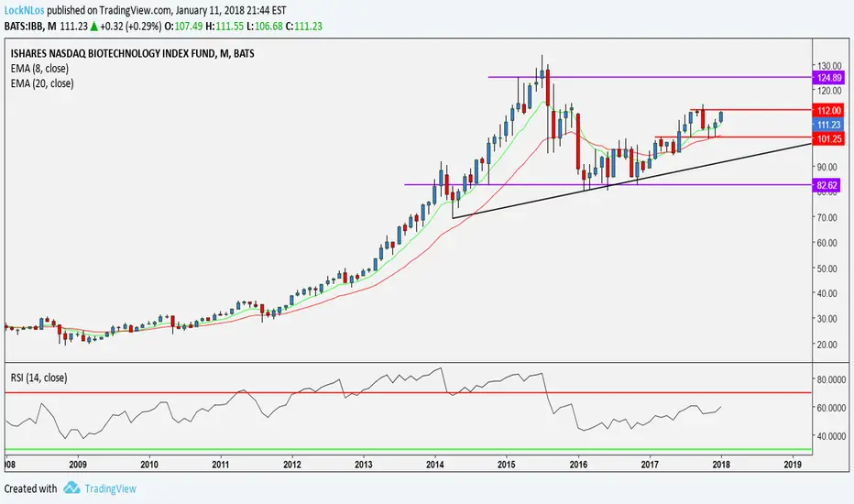The image size is (854, 504).
Task: Click the open value O:107.49
Action: point(183,27)
